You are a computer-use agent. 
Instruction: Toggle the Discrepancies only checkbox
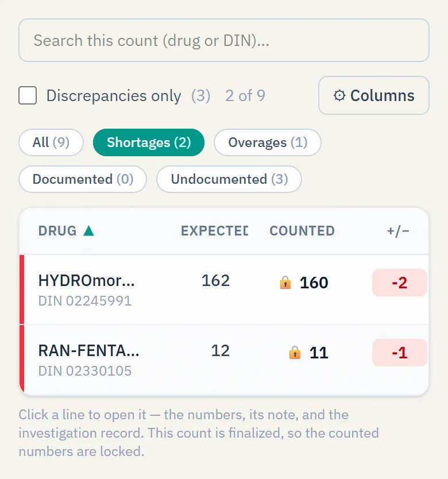point(28,95)
